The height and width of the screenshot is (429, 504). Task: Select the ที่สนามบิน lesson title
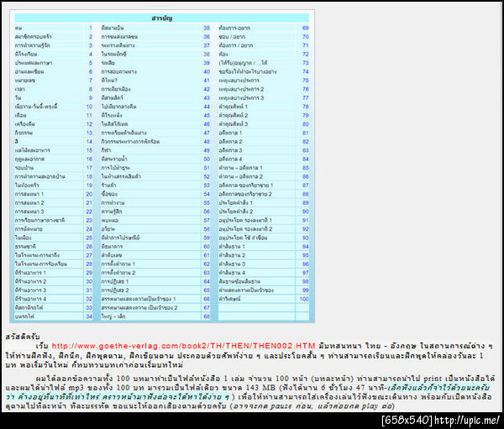(x=113, y=28)
